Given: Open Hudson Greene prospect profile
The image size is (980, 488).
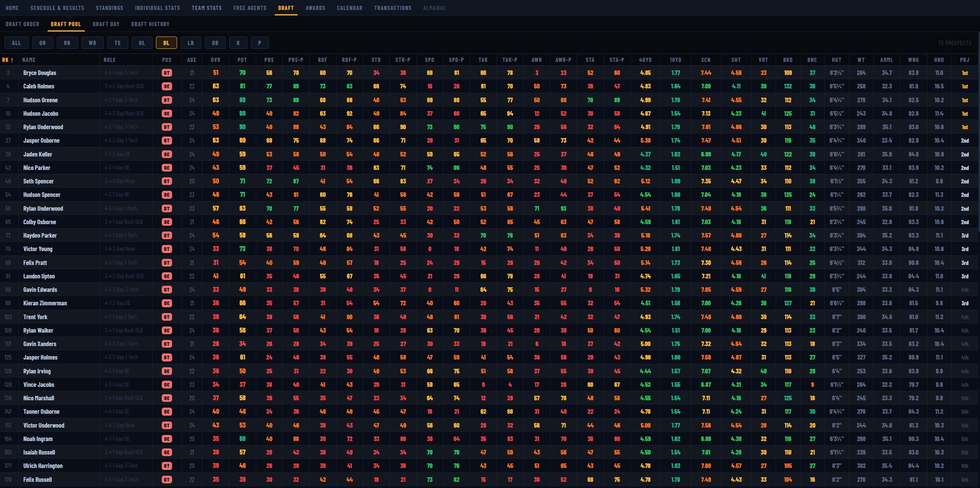Looking at the screenshot, I should 40,100.
